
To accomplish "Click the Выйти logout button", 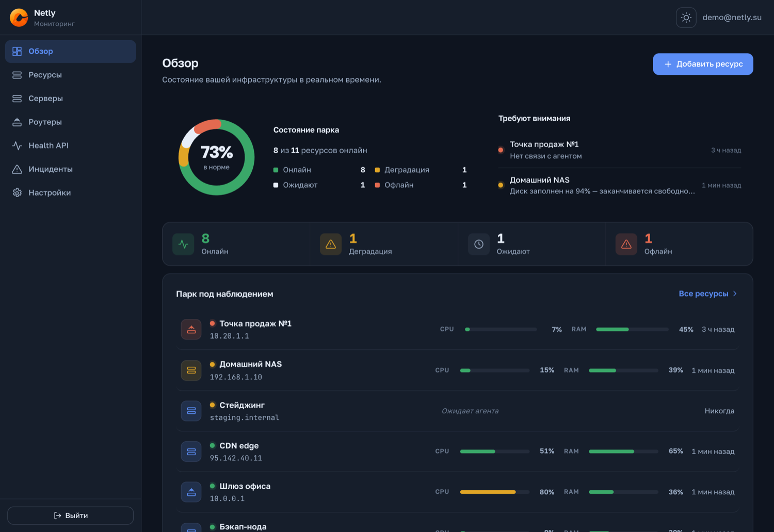I will [x=71, y=515].
